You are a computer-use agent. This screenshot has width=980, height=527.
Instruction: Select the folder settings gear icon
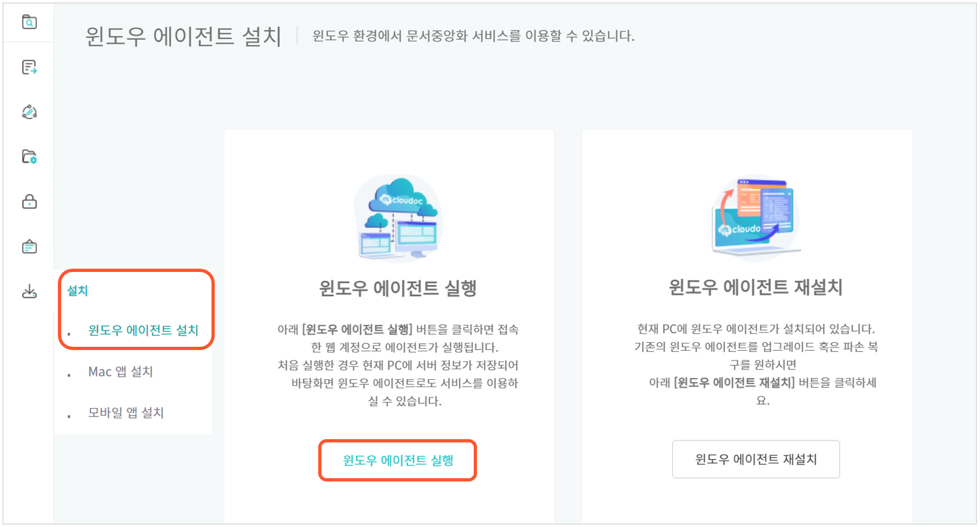pos(29,157)
